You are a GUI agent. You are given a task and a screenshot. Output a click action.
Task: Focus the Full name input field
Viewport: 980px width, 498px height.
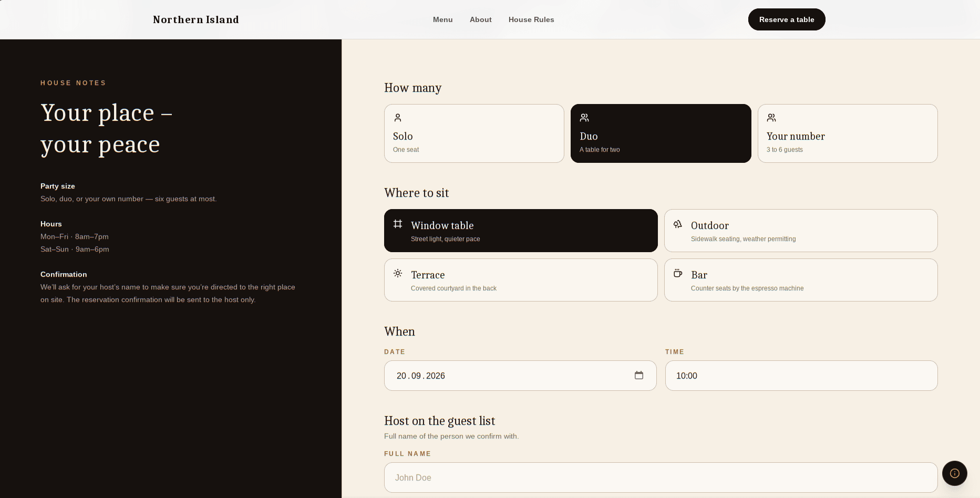(661, 478)
